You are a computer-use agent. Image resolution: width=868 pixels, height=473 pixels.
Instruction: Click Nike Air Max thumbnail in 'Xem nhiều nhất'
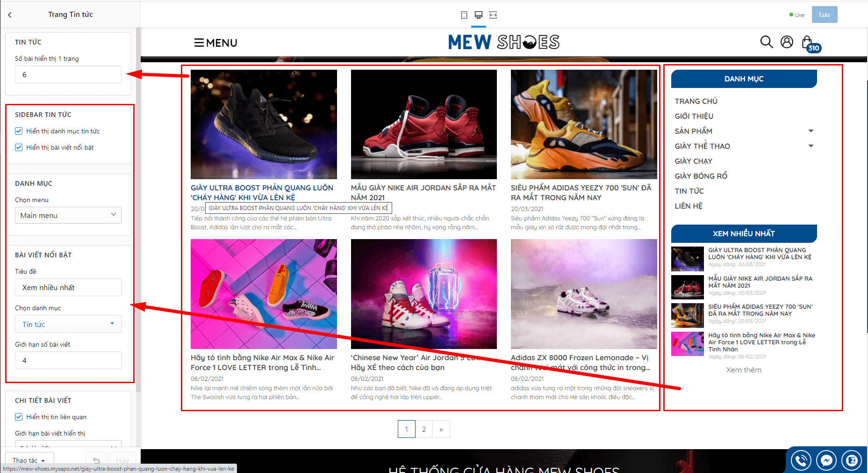(x=687, y=344)
